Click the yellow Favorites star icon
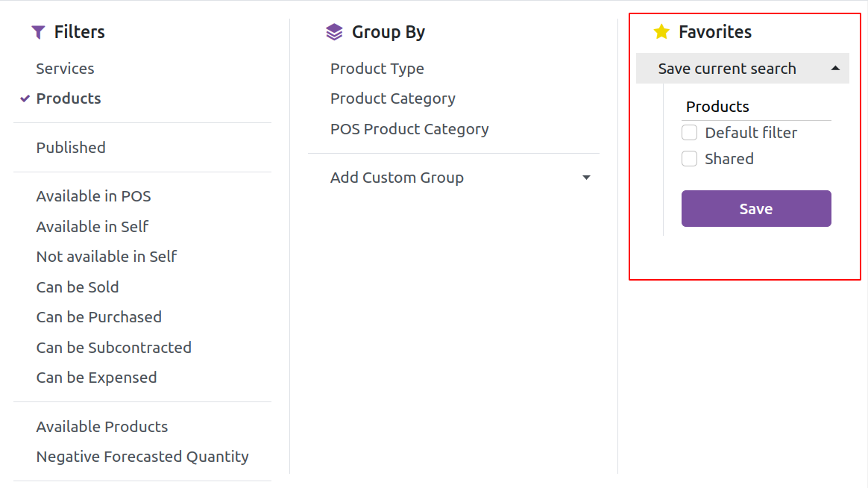This screenshot has width=868, height=488. point(661,31)
